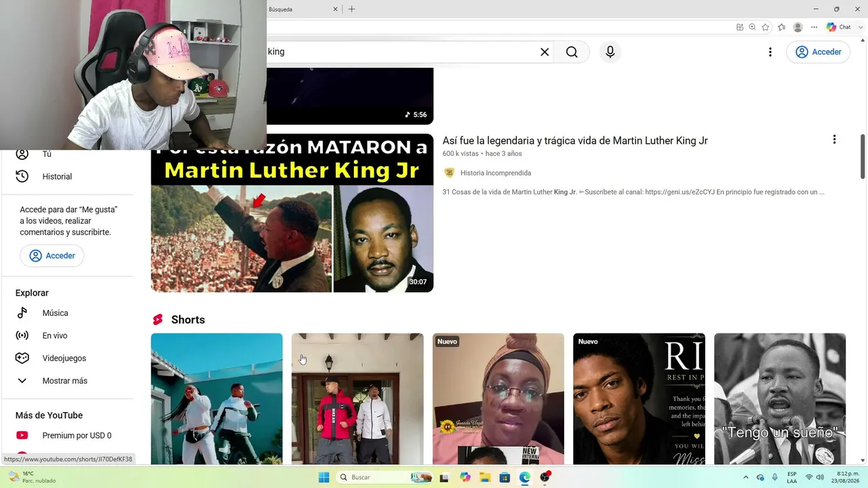
Task: Open video 'Así fue la legendaria y trágica vida'
Action: 575,141
